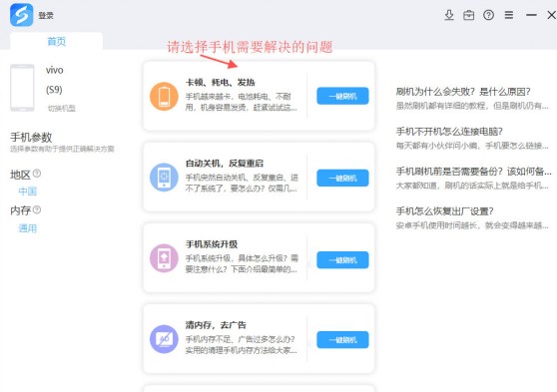Open the article 刷机为什么会失败？是什么原因？
Screen dimensions: 557x392
[x=463, y=92]
